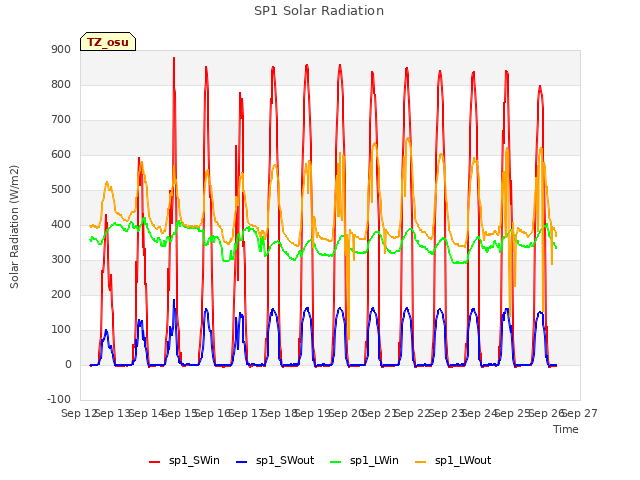The height and width of the screenshot is (480, 640).
Task: Select the Solar Radiation (W/m2) axis label
Action: pyautogui.click(x=14, y=227)
